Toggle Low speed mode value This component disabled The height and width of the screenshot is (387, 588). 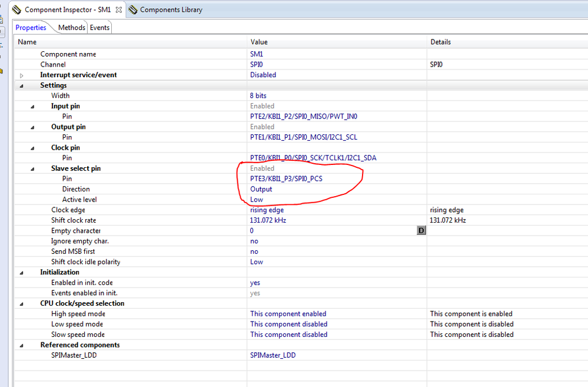(x=289, y=325)
